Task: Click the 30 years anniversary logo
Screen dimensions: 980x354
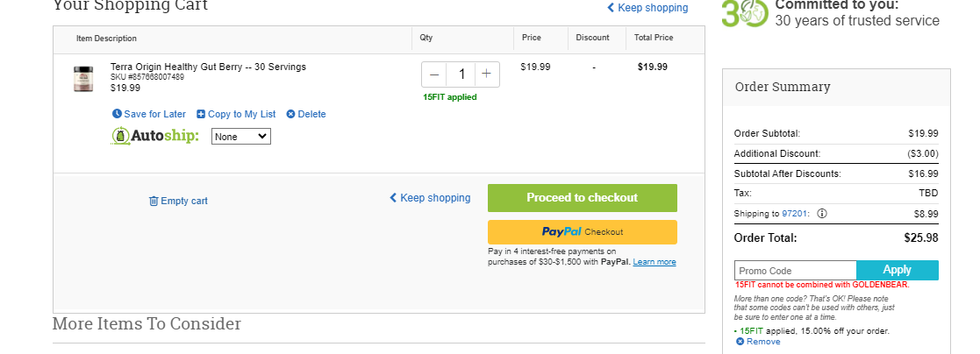Action: coord(745,12)
